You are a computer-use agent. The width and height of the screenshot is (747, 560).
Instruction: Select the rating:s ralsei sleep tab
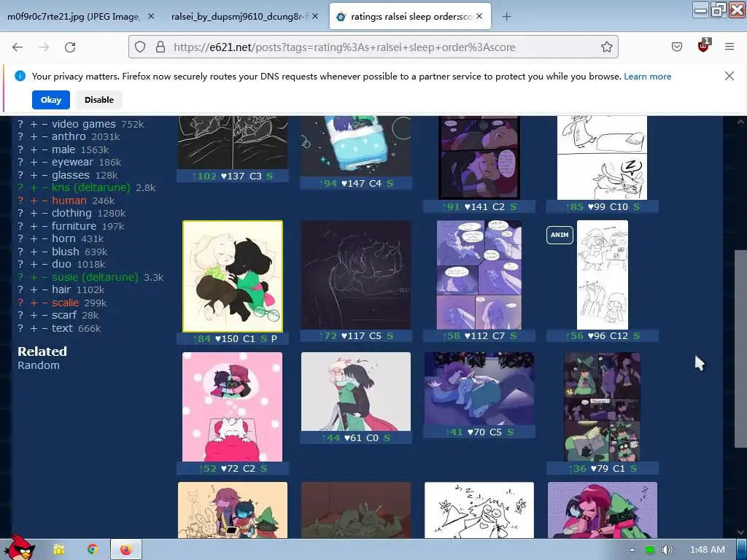pos(410,17)
